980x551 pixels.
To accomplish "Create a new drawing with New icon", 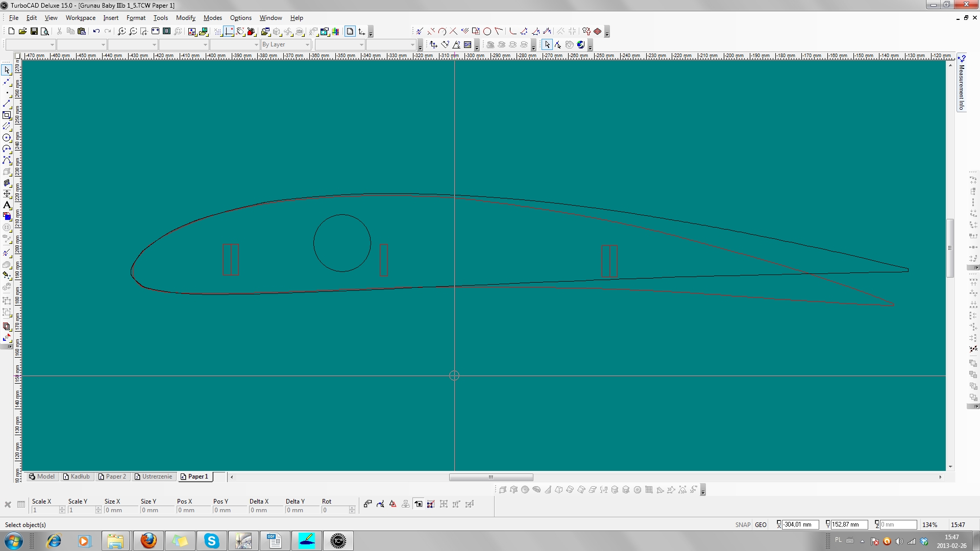I will coord(11,31).
